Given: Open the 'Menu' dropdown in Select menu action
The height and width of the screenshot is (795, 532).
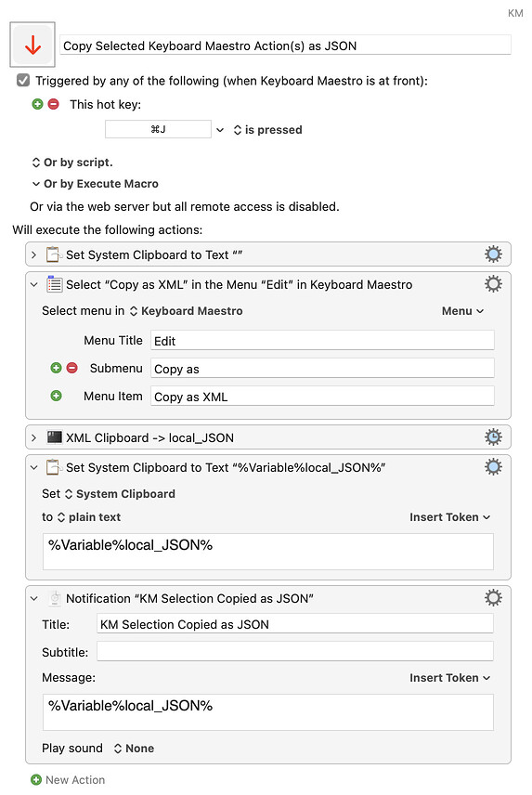Looking at the screenshot, I should pos(462,311).
